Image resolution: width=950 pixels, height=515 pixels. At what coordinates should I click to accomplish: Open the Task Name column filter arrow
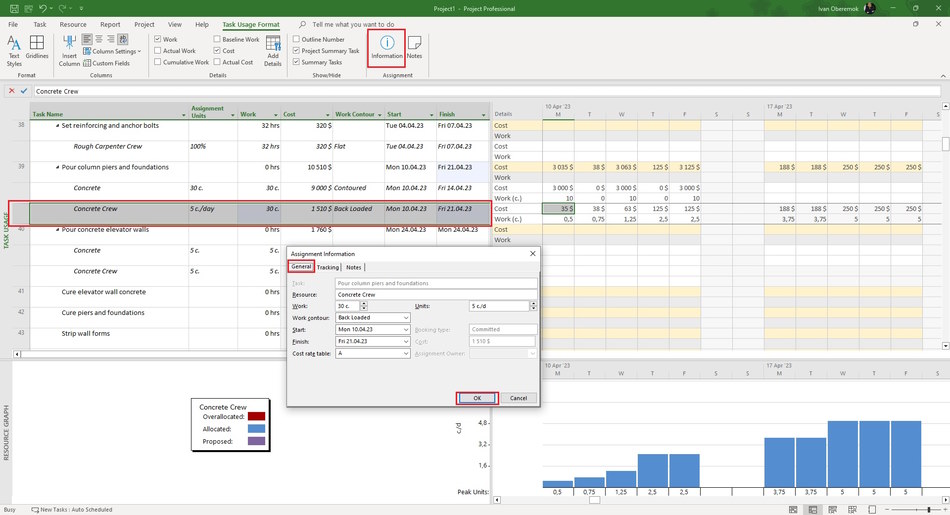[184, 115]
